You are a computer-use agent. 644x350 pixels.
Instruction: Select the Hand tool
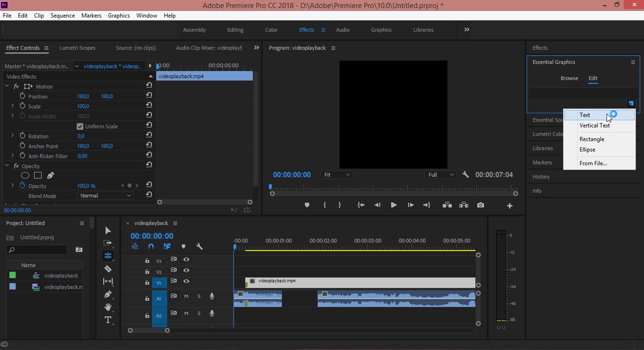(x=108, y=307)
